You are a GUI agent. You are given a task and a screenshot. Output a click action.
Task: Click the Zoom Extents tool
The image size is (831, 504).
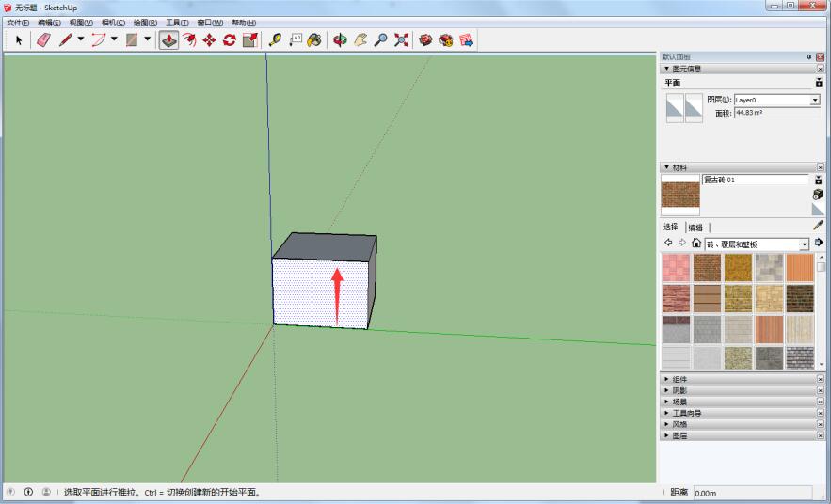[401, 39]
